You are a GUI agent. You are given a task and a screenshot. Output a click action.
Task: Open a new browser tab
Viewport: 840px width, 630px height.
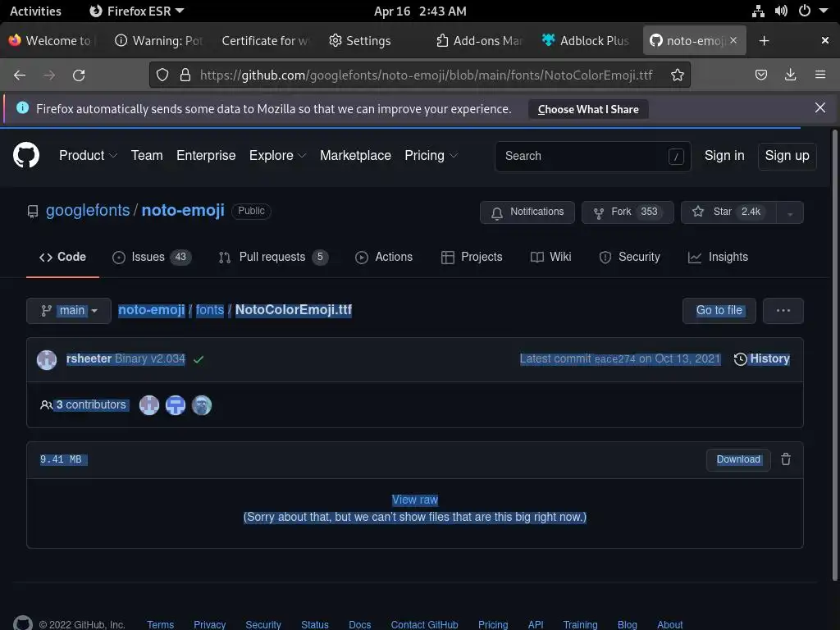[764, 41]
